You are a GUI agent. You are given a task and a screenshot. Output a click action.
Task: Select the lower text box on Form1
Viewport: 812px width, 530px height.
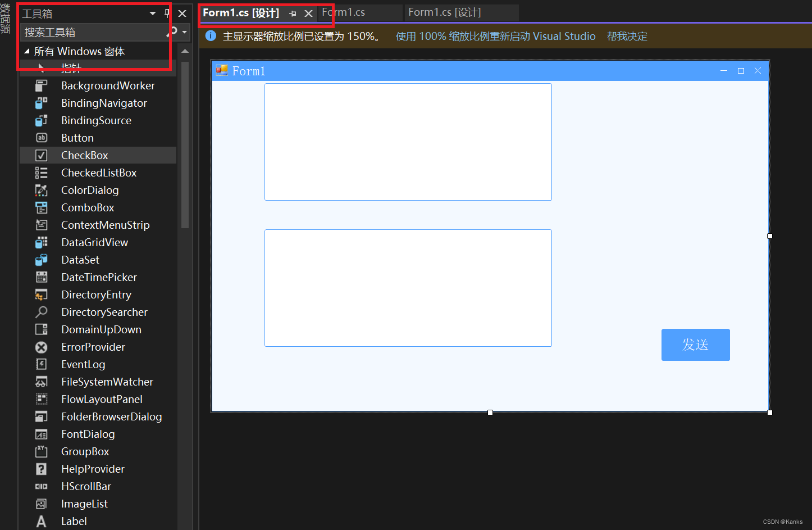(408, 288)
